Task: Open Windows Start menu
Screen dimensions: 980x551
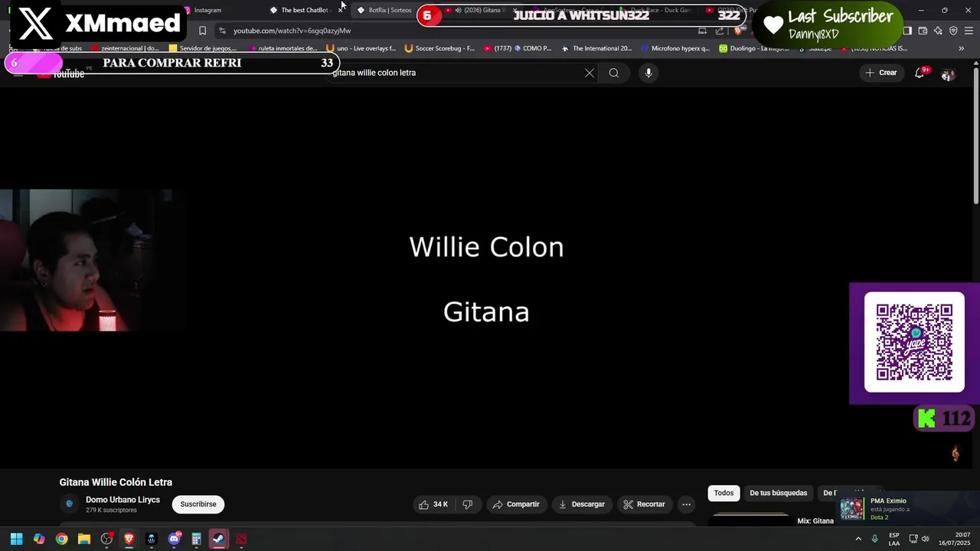Action: pos(16,539)
